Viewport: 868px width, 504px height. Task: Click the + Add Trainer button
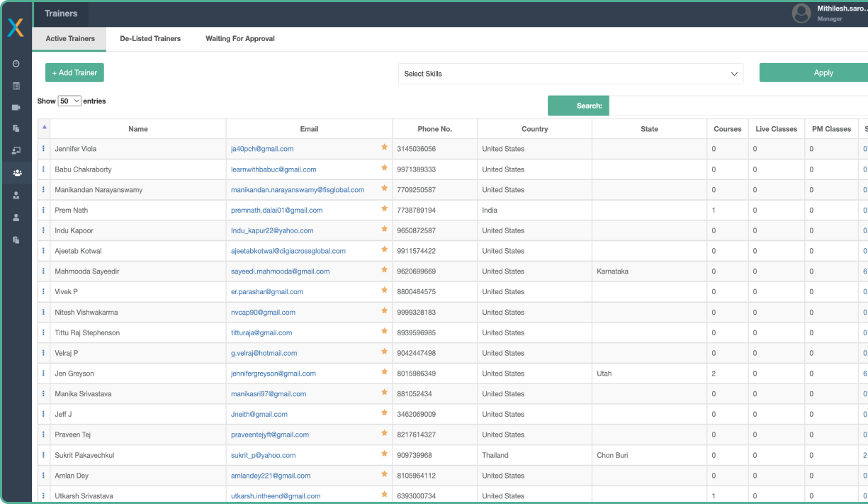point(74,73)
